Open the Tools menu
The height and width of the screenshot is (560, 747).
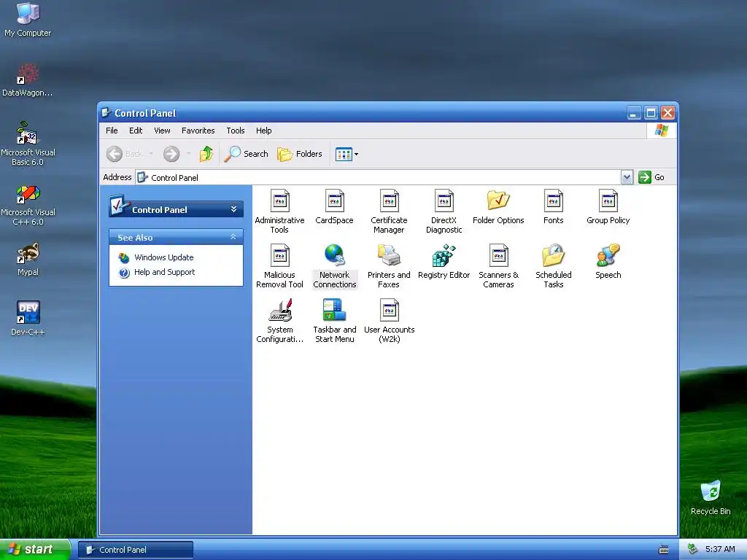(x=236, y=131)
